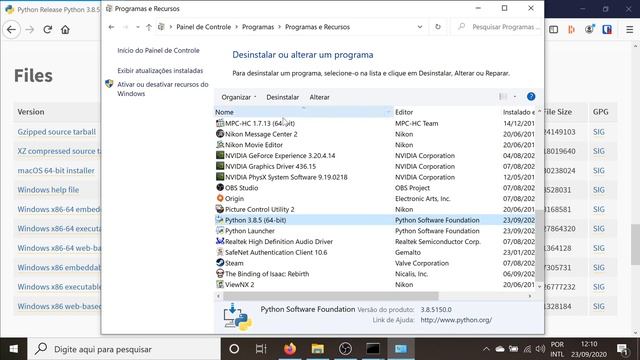Refresh the Programas e Recursos window
640x360 pixels.
pos(438,27)
